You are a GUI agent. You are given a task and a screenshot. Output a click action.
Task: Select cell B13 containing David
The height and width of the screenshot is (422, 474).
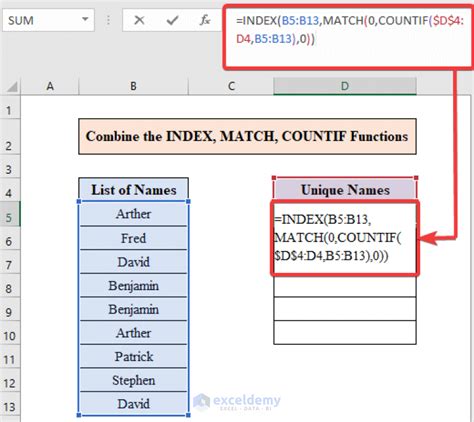pos(134,404)
